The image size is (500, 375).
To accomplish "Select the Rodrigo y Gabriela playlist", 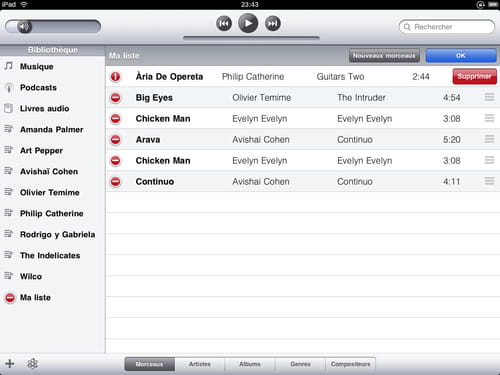I will click(52, 235).
